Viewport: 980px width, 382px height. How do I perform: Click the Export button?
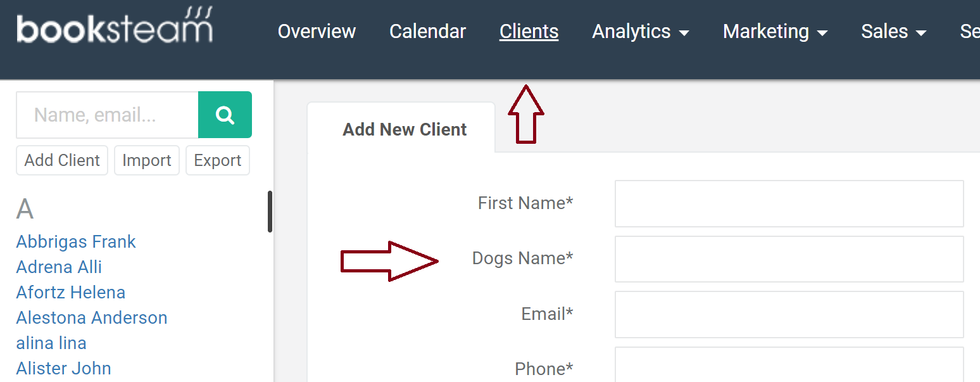217,160
